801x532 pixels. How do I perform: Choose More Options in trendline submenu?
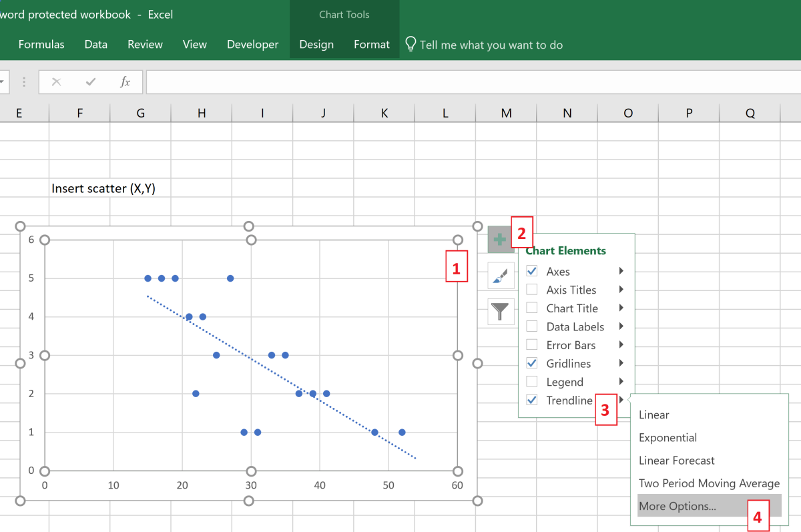point(678,506)
